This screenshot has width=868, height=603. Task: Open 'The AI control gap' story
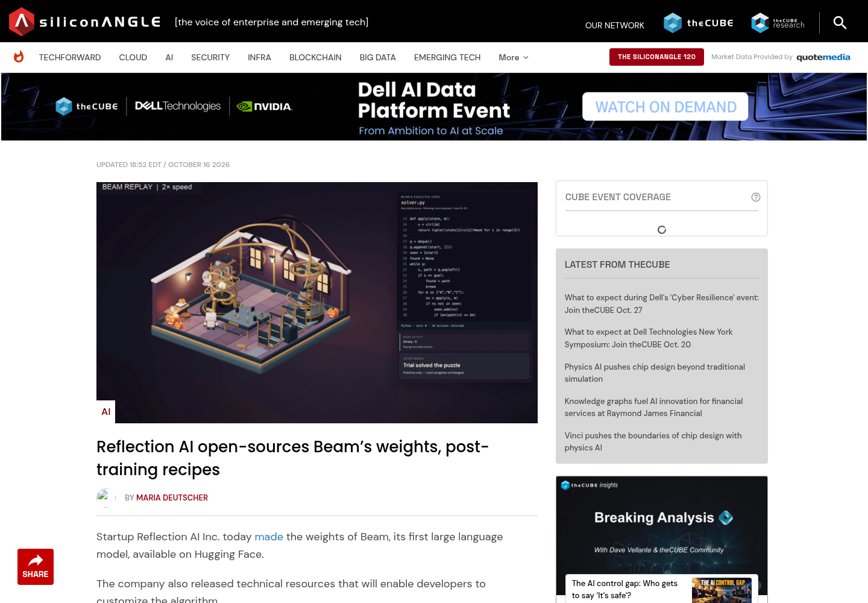click(624, 589)
